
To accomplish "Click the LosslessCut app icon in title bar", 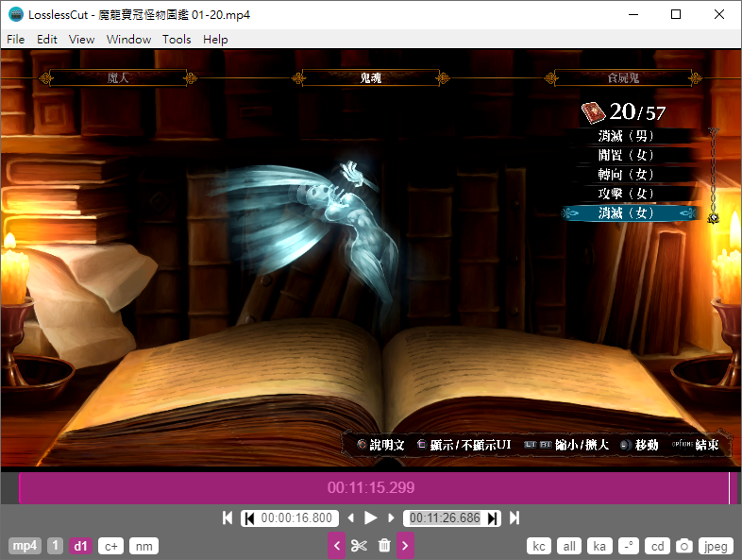I will tap(16, 14).
